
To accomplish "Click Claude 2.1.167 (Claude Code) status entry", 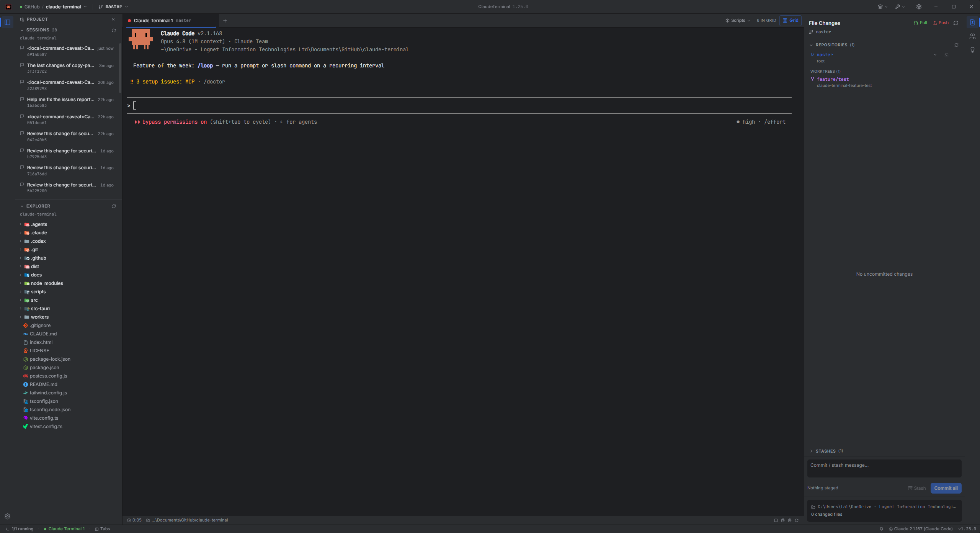I will 920,530.
